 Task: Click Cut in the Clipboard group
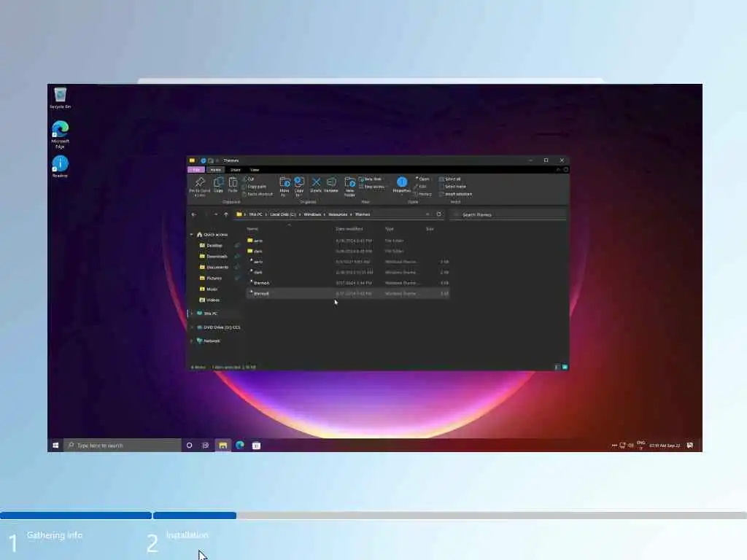248,179
